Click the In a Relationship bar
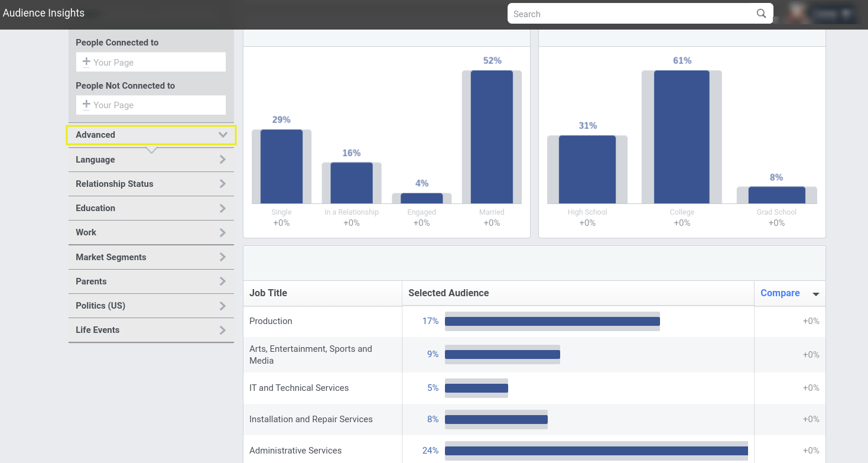Viewport: 868px width, 463px height. tap(352, 183)
